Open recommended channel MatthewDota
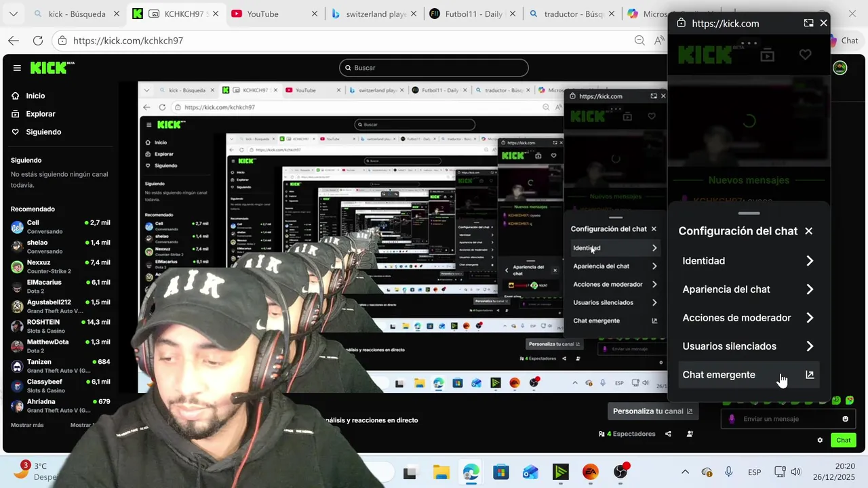The width and height of the screenshot is (868, 488). click(x=60, y=346)
